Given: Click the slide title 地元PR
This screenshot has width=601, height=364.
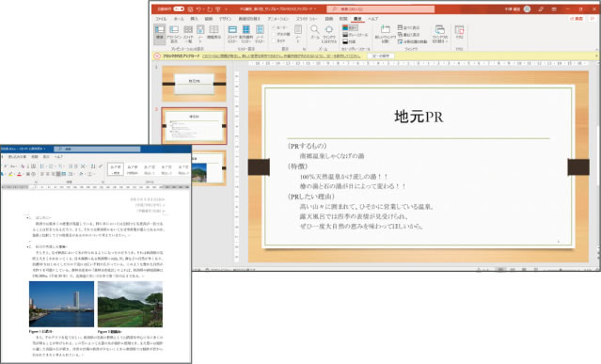Looking at the screenshot, I should pos(419,117).
